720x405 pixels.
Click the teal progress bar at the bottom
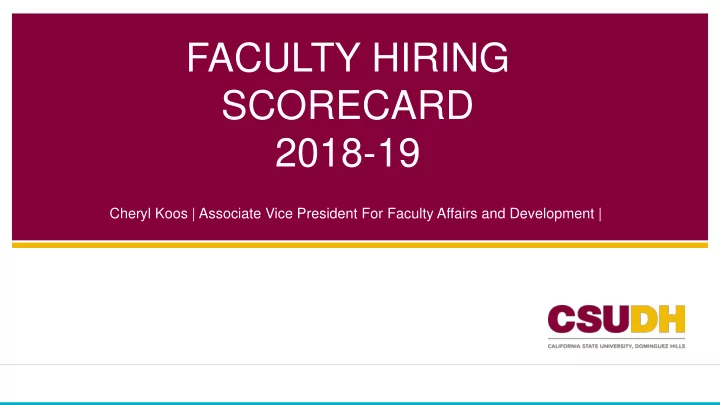pos(360,403)
